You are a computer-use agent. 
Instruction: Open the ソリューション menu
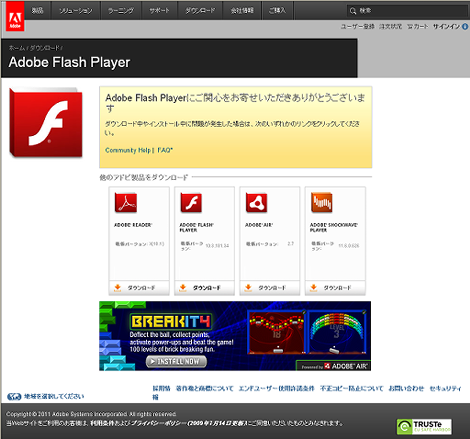(76, 11)
